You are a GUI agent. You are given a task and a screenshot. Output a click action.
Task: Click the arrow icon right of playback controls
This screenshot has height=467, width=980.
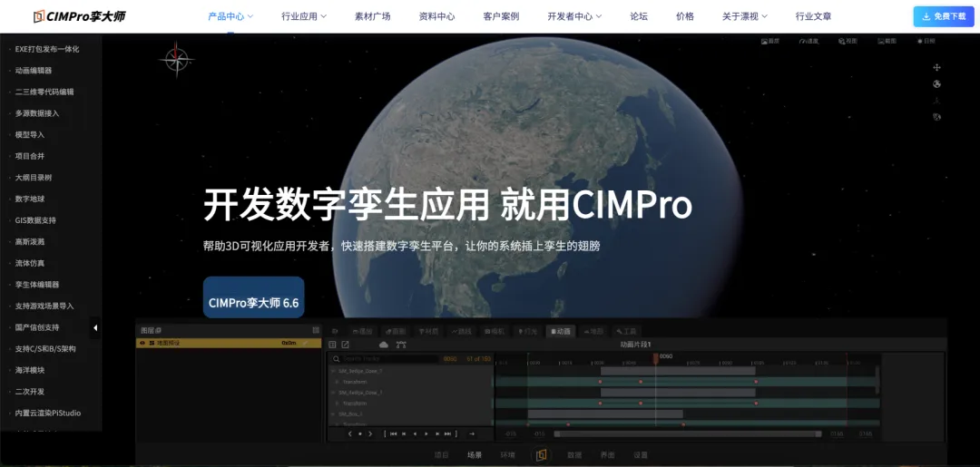click(x=472, y=434)
